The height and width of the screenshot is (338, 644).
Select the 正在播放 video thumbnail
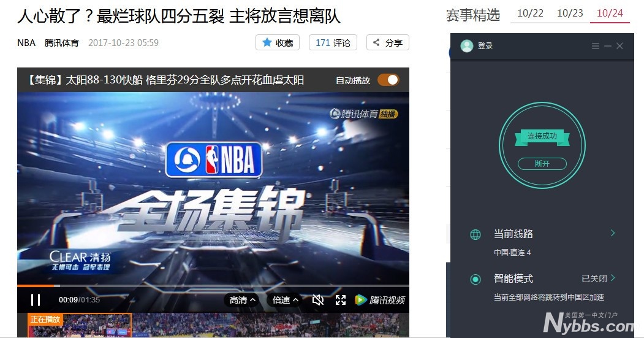point(80,326)
